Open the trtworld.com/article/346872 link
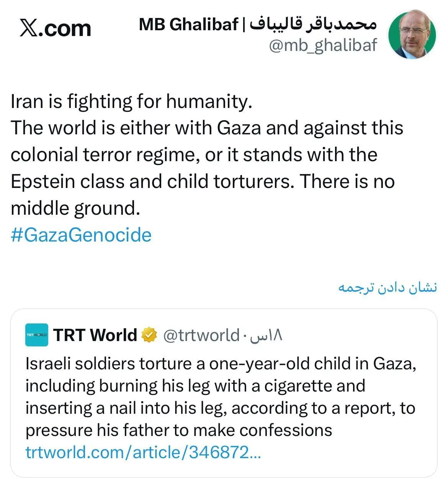 pos(143,452)
